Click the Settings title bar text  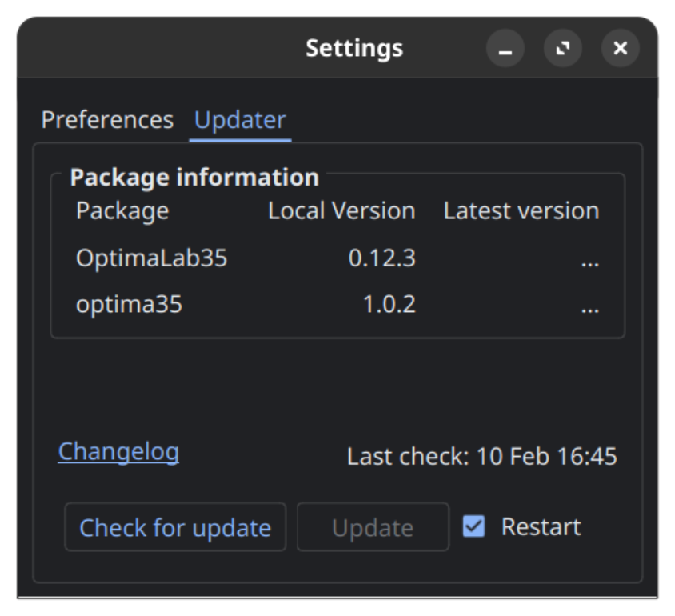pyautogui.click(x=353, y=48)
